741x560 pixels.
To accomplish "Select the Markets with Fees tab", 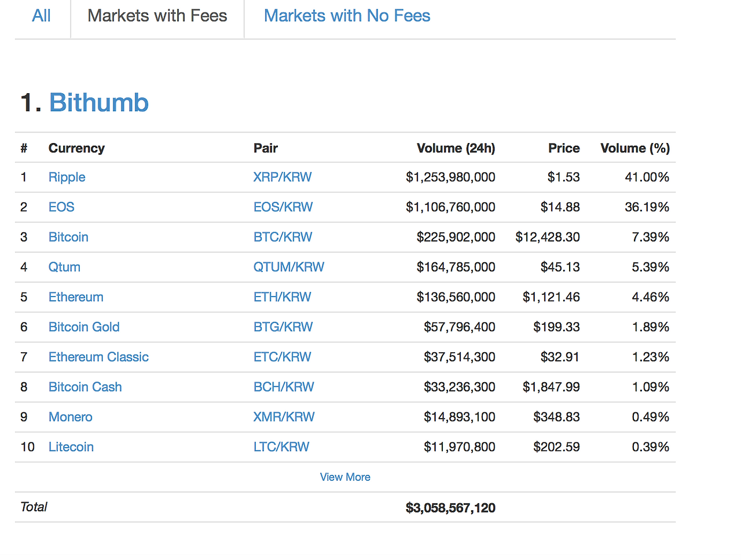I will coord(157,16).
